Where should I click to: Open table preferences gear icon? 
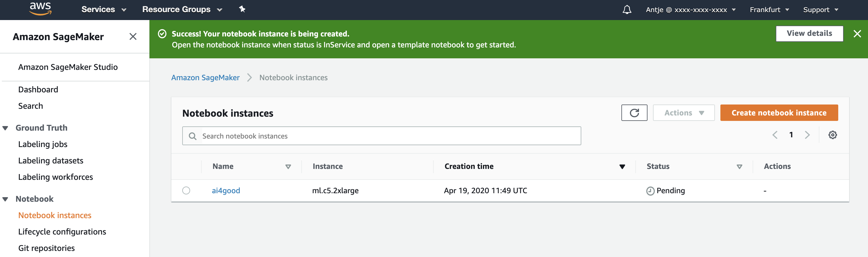832,135
